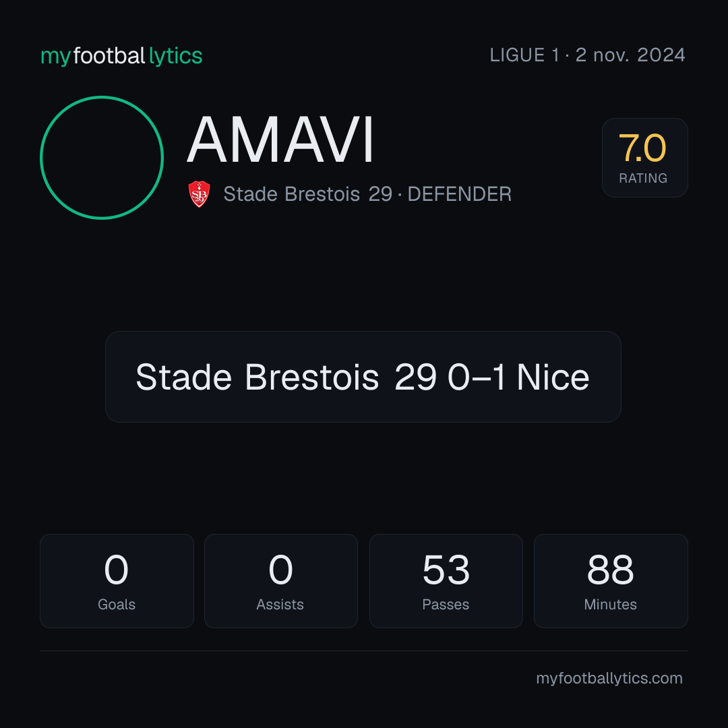The width and height of the screenshot is (728, 728).
Task: Click the Goals label text
Action: (x=117, y=604)
